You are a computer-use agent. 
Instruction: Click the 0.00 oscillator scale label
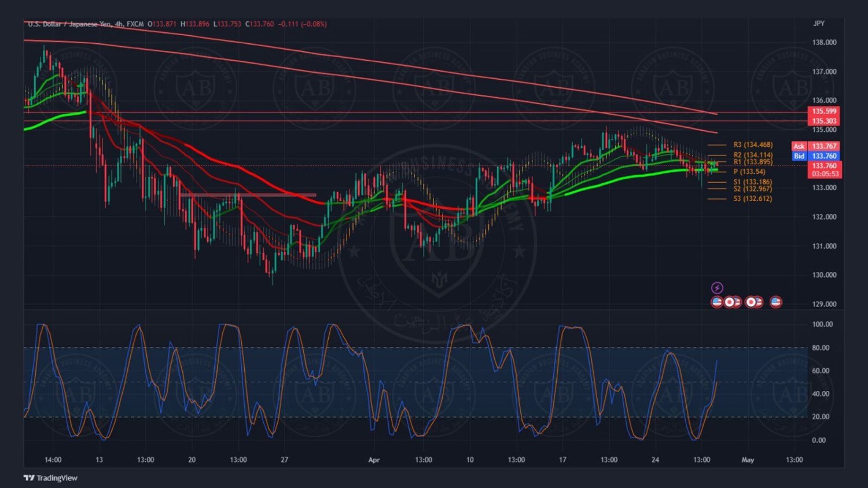point(819,441)
